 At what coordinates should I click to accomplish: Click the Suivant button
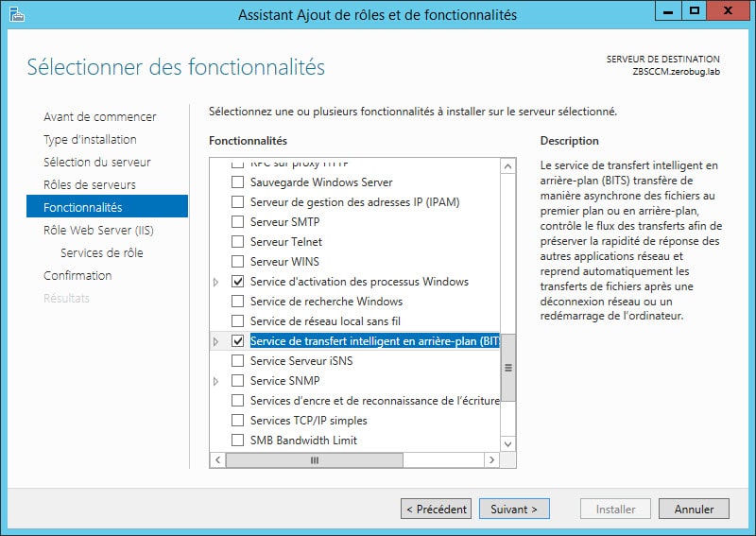(514, 509)
